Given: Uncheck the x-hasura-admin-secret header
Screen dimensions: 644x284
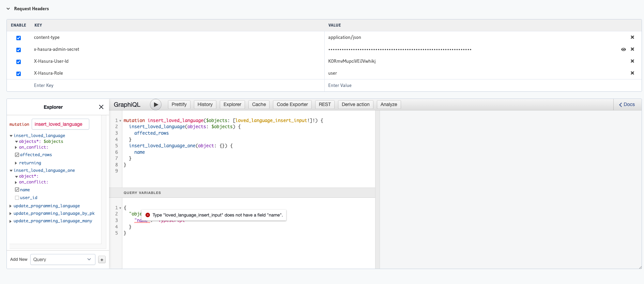Looking at the screenshot, I should [19, 50].
